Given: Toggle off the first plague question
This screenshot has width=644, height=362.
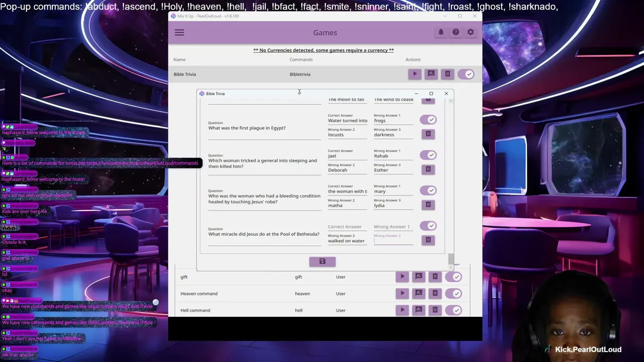Looking at the screenshot, I should 428,120.
